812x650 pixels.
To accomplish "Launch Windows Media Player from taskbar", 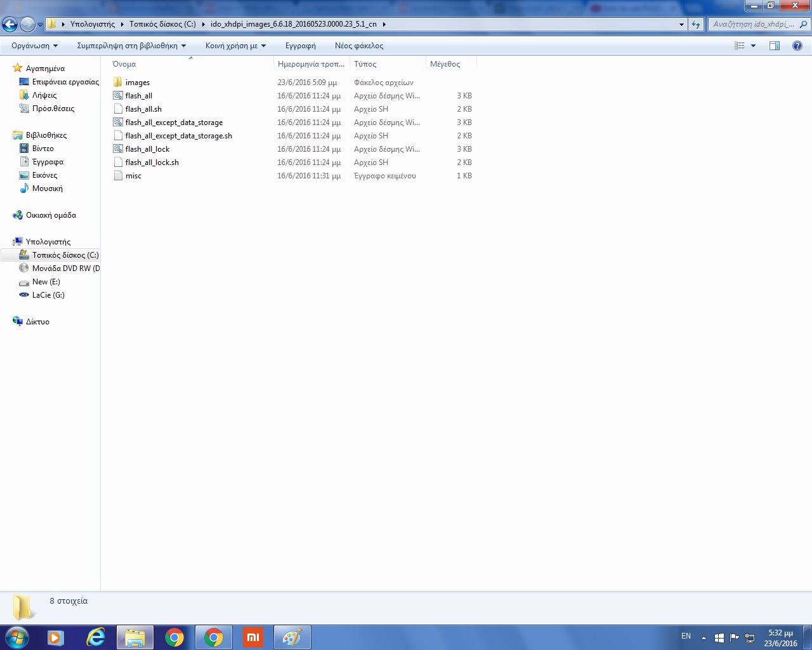I will [x=56, y=637].
